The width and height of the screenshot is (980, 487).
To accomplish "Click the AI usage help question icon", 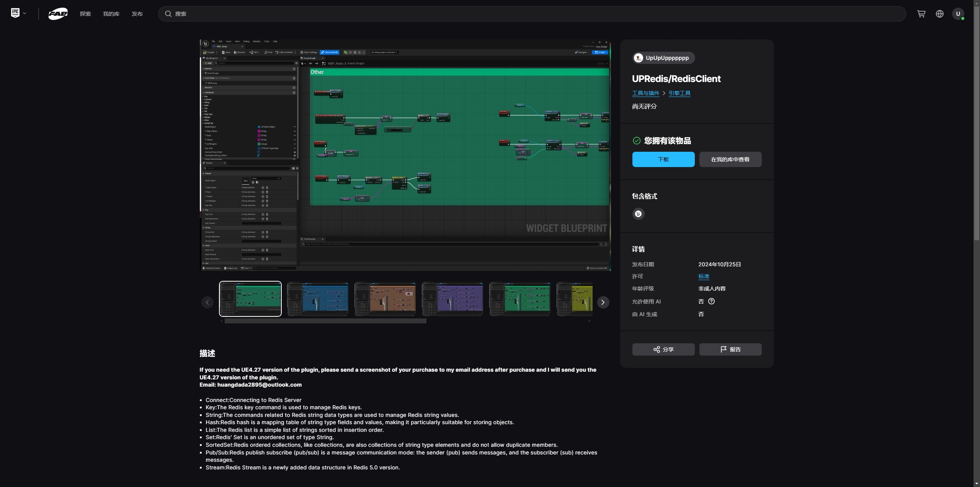I will 711,301.
